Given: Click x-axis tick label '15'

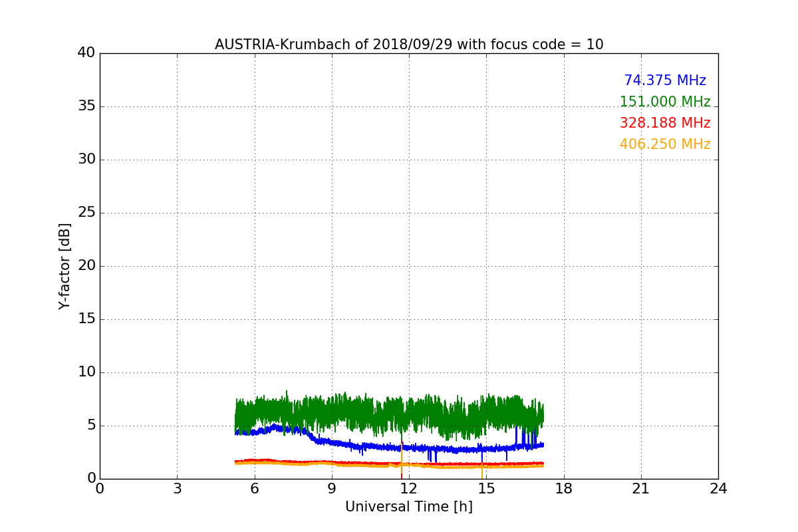Looking at the screenshot, I should coord(486,489).
